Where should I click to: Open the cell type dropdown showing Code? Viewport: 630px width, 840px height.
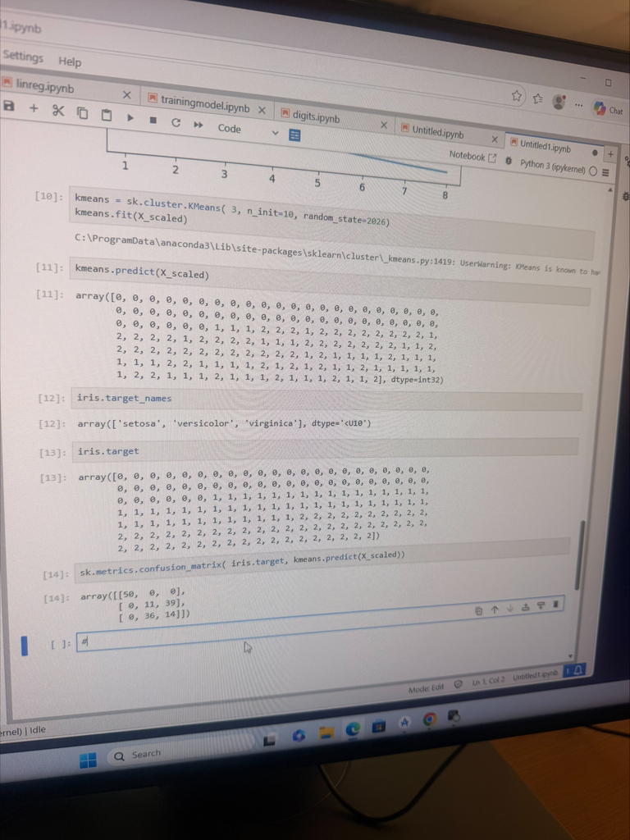(x=248, y=130)
